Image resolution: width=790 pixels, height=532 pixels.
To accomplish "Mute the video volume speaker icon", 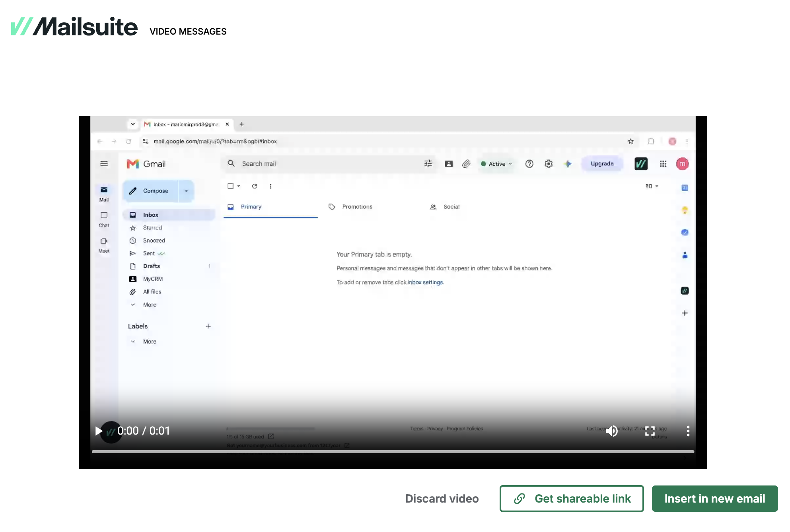I will [x=612, y=431].
